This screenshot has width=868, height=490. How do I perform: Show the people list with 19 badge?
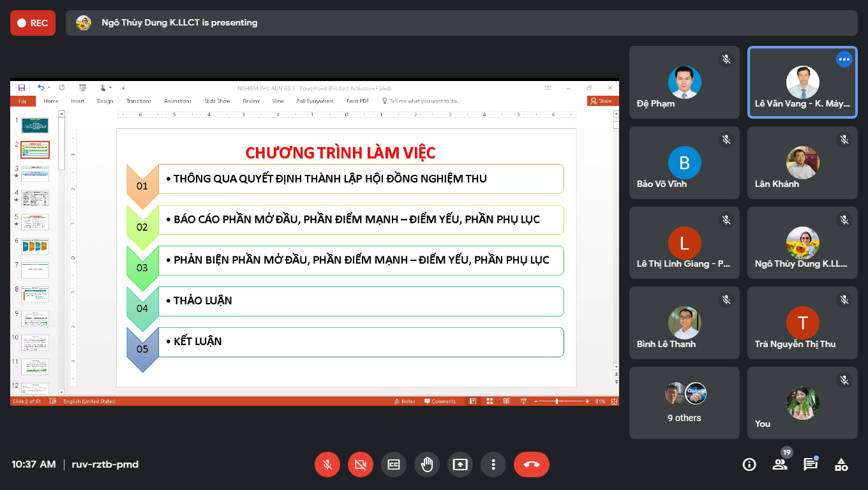(x=780, y=464)
